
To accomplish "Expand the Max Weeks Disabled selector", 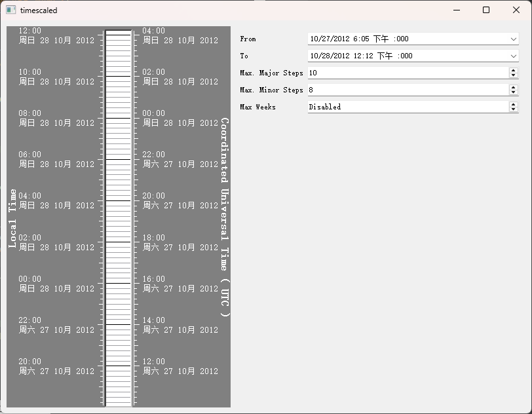I will pos(514,106).
